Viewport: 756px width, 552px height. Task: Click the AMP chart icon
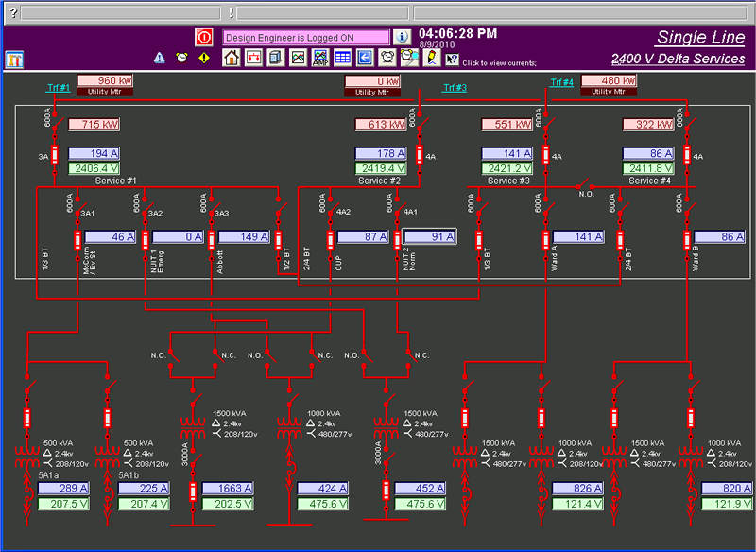pyautogui.click(x=319, y=59)
